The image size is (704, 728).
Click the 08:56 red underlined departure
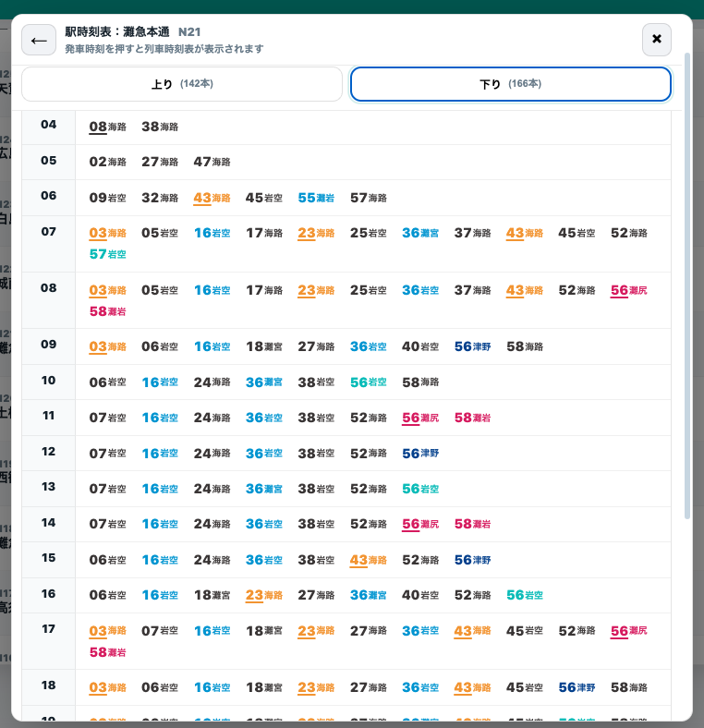click(628, 290)
